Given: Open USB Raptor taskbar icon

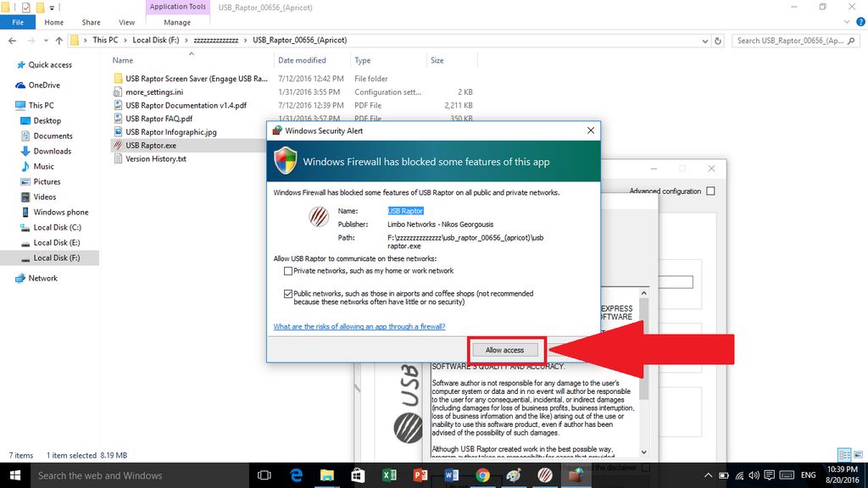Looking at the screenshot, I should (x=545, y=475).
